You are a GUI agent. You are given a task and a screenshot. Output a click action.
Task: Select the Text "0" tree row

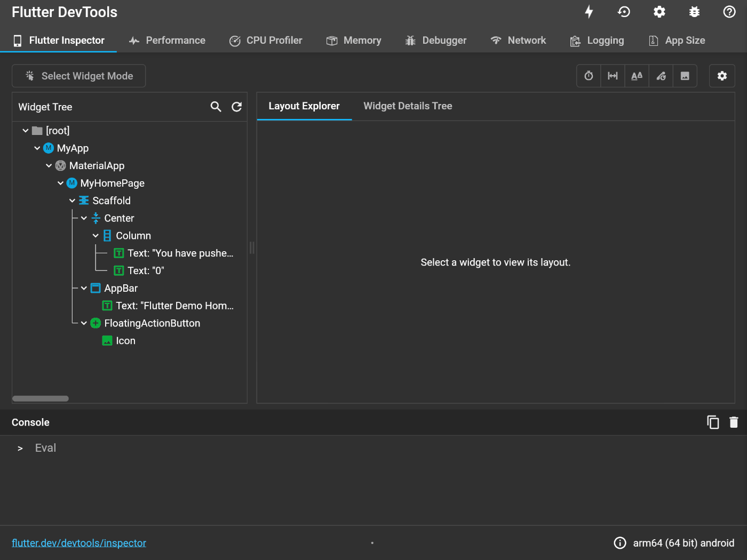[x=139, y=271]
